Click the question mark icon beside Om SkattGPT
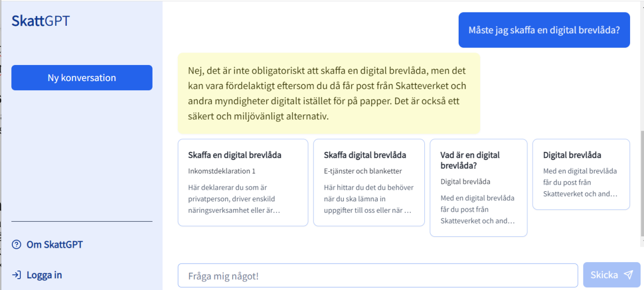644x290 pixels. click(16, 245)
